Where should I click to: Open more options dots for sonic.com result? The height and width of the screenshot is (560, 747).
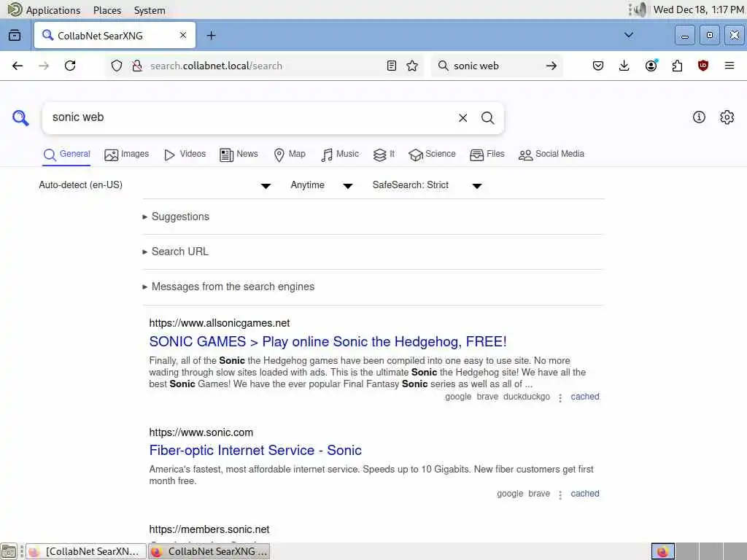[560, 495]
